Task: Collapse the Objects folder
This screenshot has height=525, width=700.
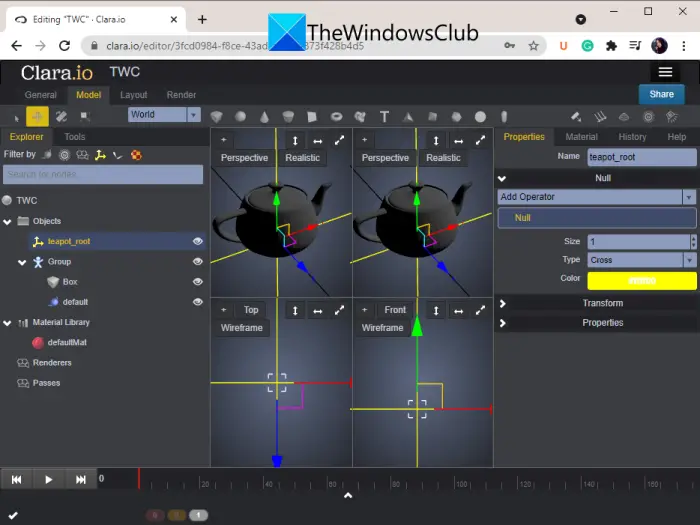Action: [7, 222]
